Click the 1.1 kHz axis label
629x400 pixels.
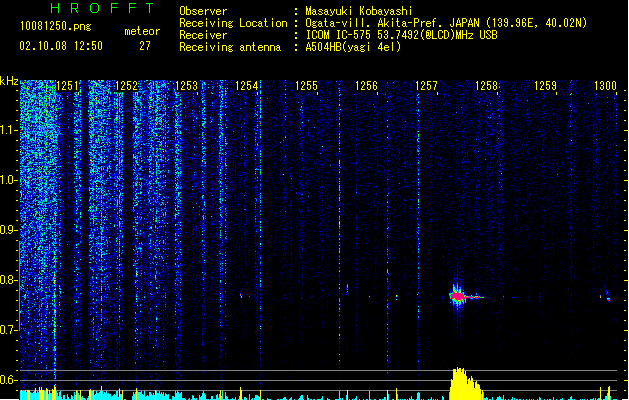click(8, 130)
